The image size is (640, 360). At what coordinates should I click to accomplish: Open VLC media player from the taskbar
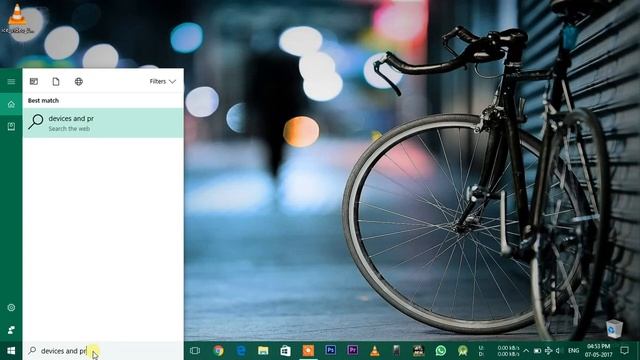[375, 351]
